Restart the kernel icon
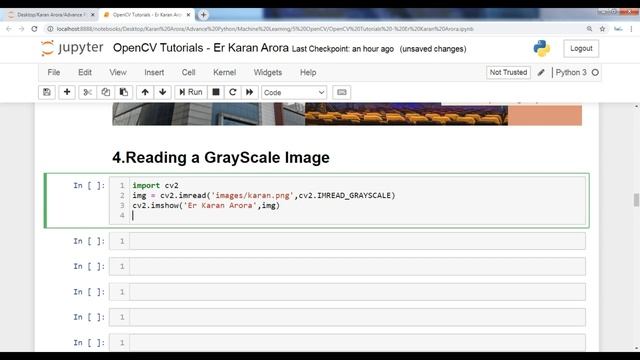Screen dimensions: 640x360 pos(233,92)
